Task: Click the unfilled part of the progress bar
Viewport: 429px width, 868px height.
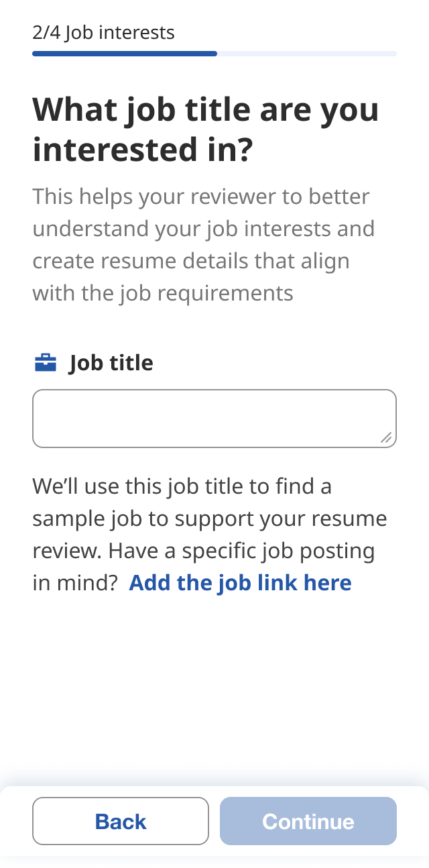Action: [306, 54]
